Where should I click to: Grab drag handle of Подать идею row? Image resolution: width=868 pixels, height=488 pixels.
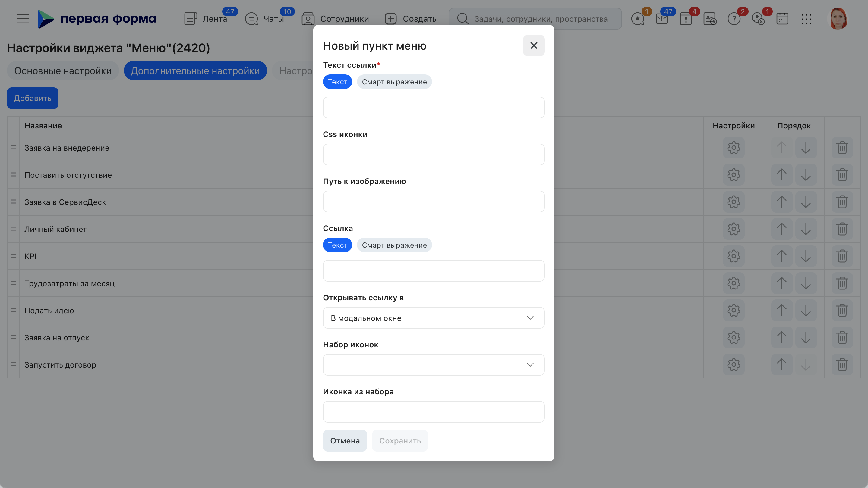coord(13,310)
